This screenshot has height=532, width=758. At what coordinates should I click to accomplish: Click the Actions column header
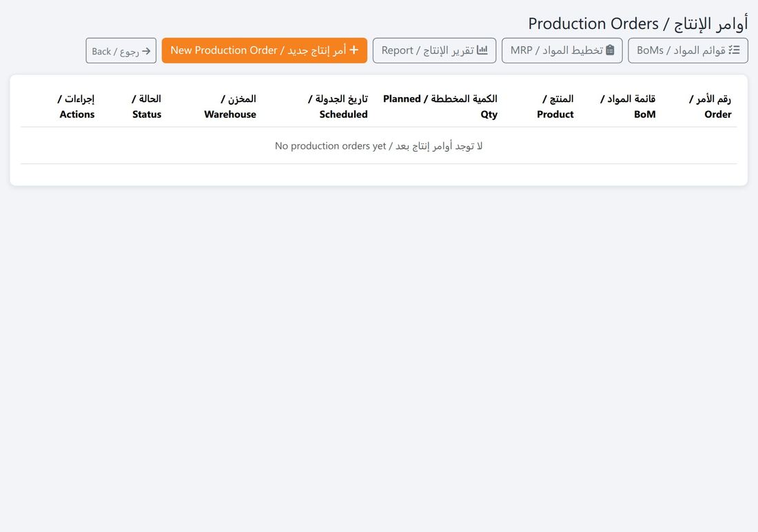click(x=76, y=106)
